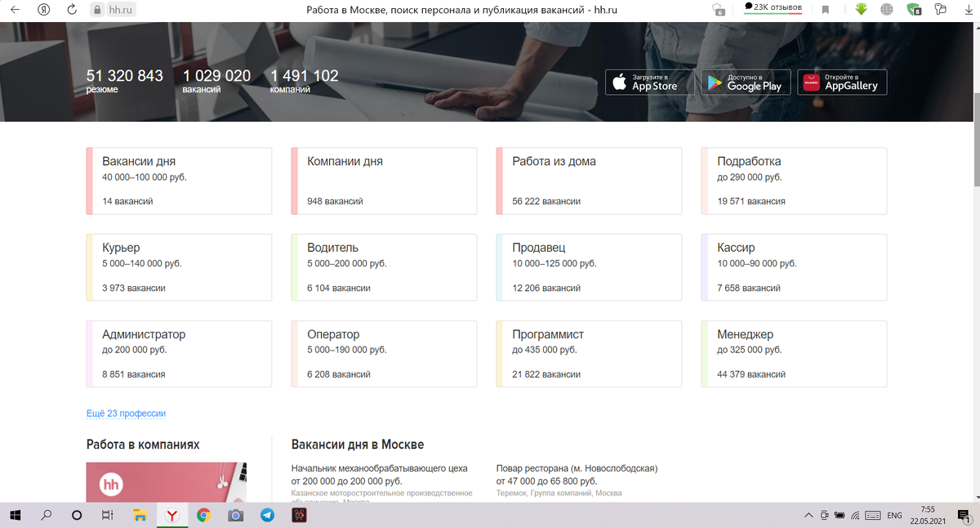Open Telegram from the taskbar
The height and width of the screenshot is (528, 980).
click(x=268, y=515)
